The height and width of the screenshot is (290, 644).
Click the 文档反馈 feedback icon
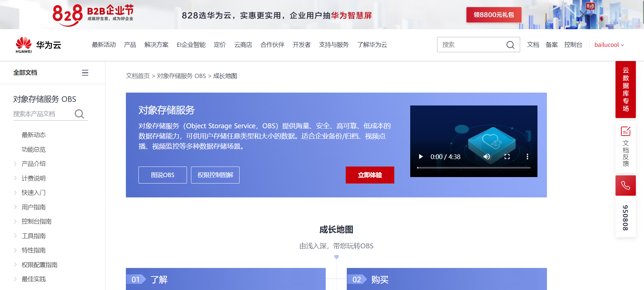click(x=626, y=131)
